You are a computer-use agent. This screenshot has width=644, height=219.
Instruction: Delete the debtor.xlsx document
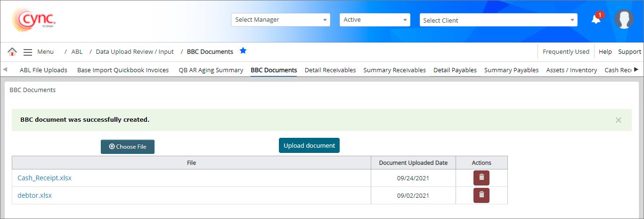coord(481,195)
